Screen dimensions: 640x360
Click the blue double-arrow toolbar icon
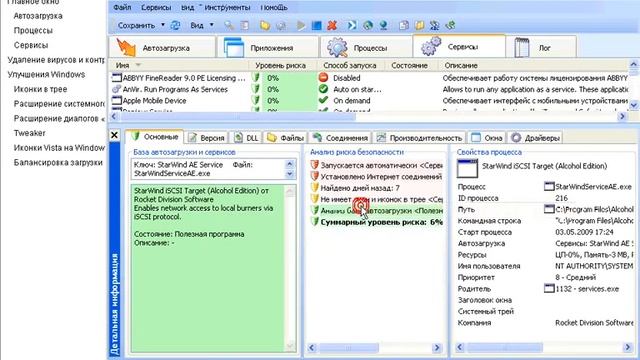(352, 25)
